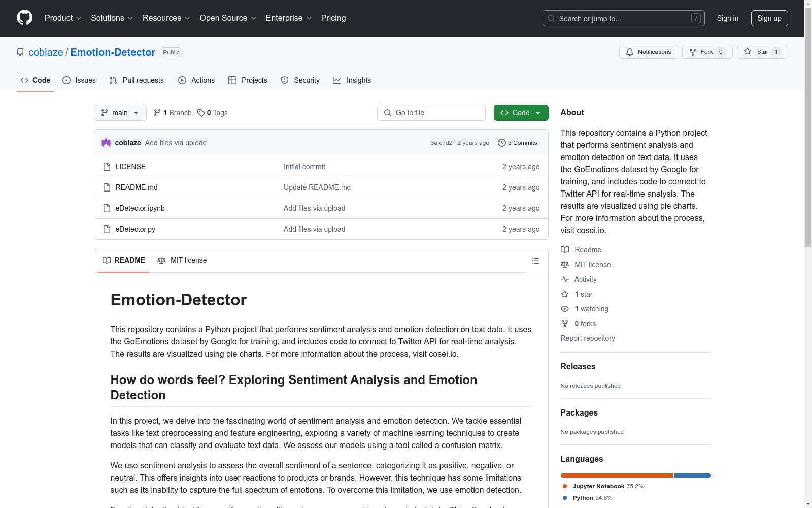Open the Emotion-Detector repository title link
The height and width of the screenshot is (508, 812).
pyautogui.click(x=113, y=52)
